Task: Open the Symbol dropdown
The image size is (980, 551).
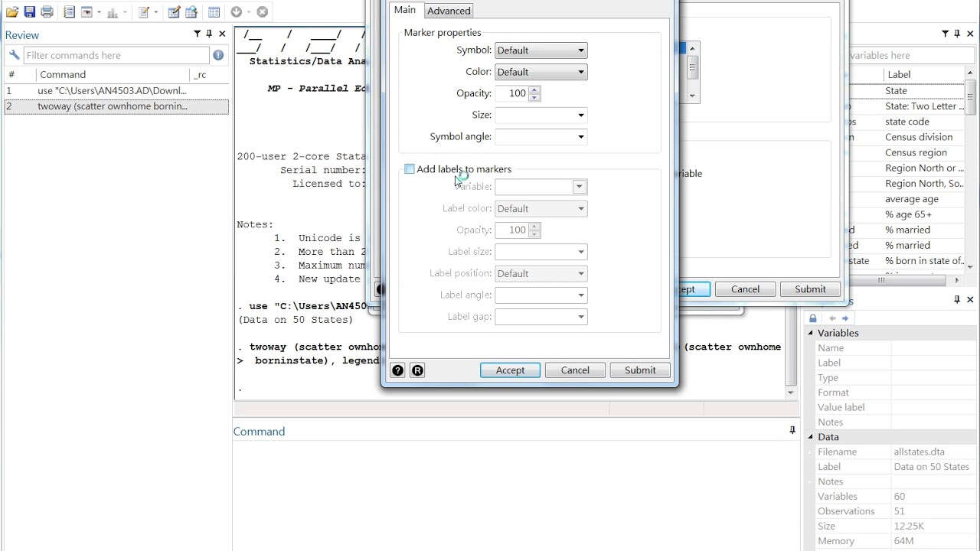Action: point(541,51)
